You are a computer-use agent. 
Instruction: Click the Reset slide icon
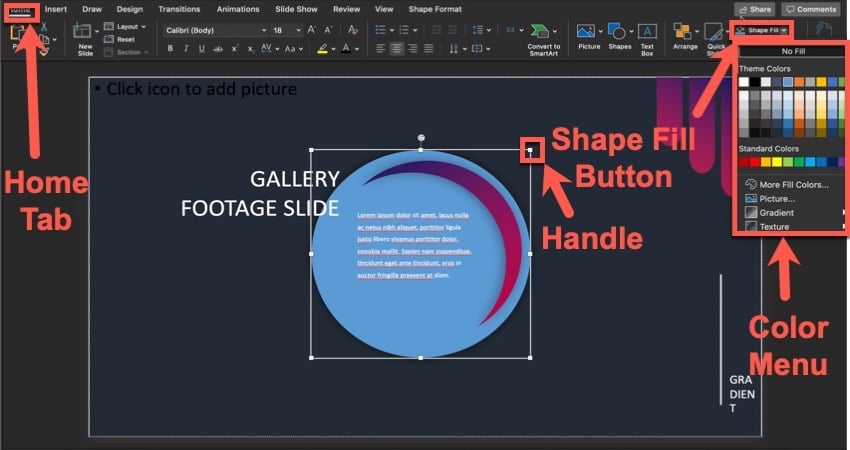point(121,39)
